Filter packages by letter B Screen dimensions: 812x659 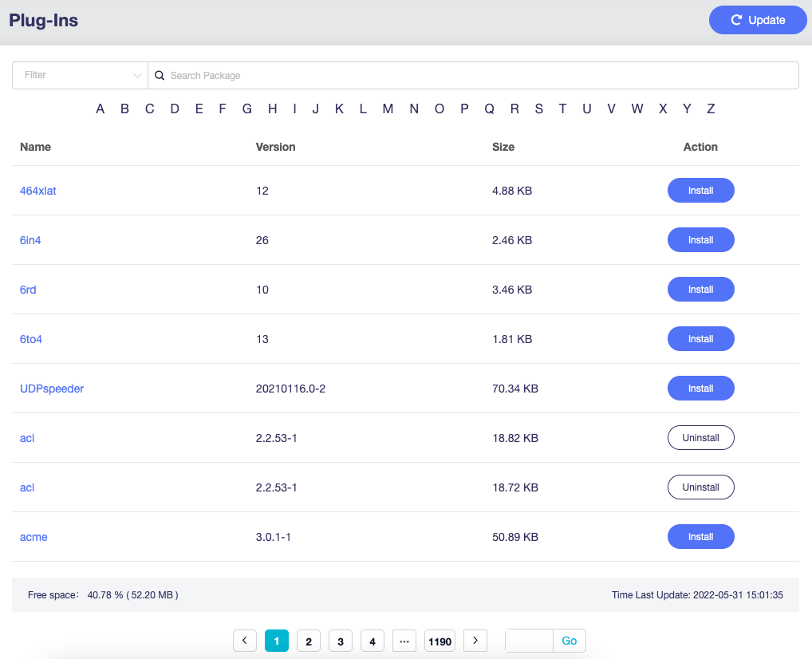click(x=124, y=109)
